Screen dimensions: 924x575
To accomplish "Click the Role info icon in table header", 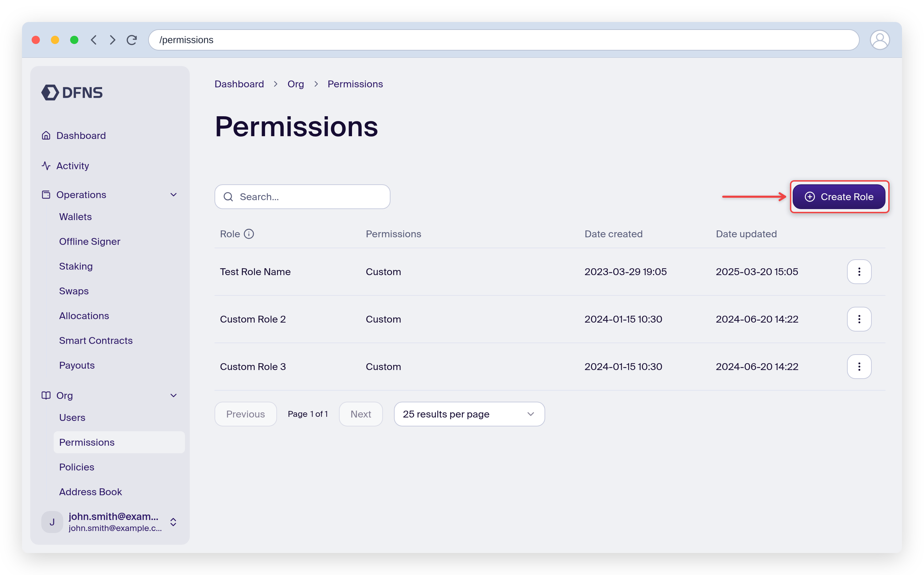I will [x=249, y=234].
